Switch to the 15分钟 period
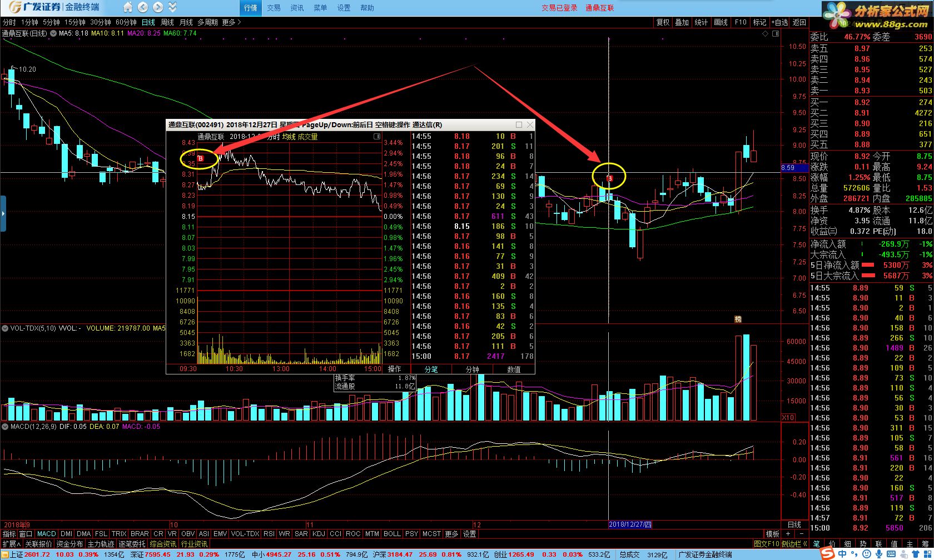This screenshot has width=934, height=560. (x=74, y=22)
